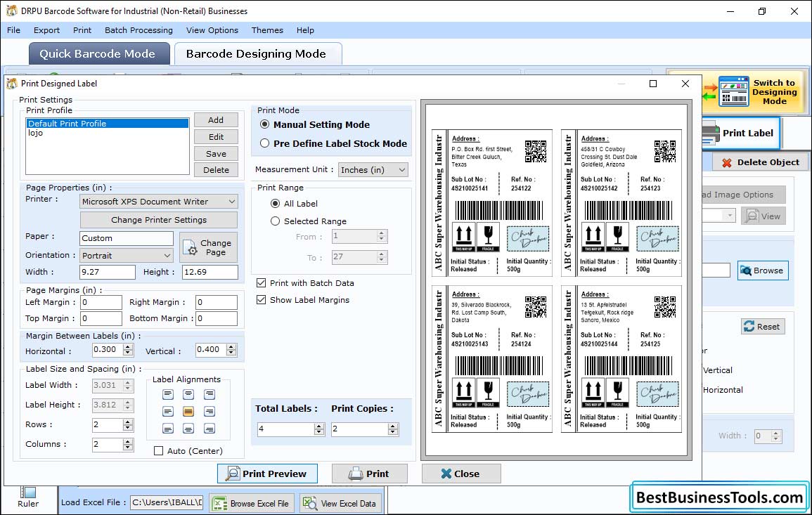Click the Reset button with refresh icon

point(763,327)
